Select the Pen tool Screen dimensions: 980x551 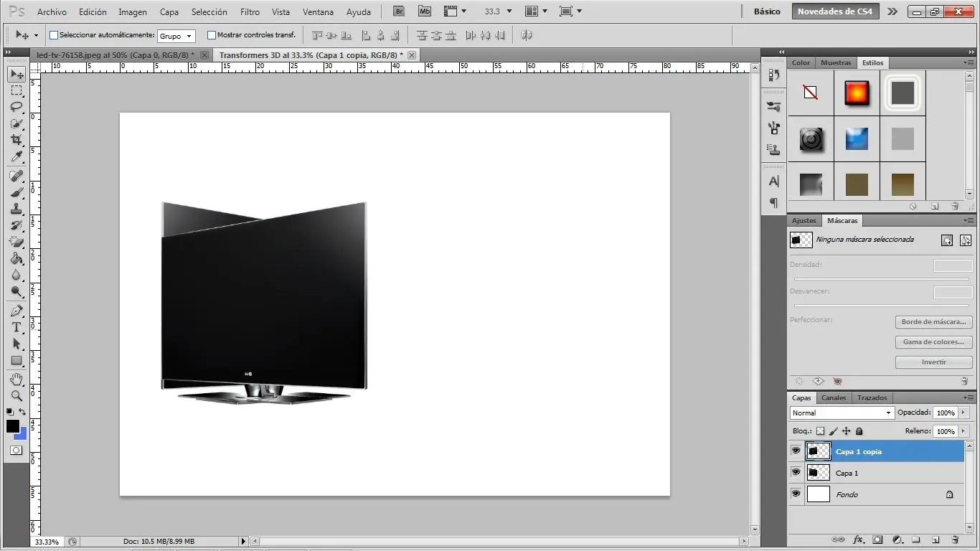(17, 311)
